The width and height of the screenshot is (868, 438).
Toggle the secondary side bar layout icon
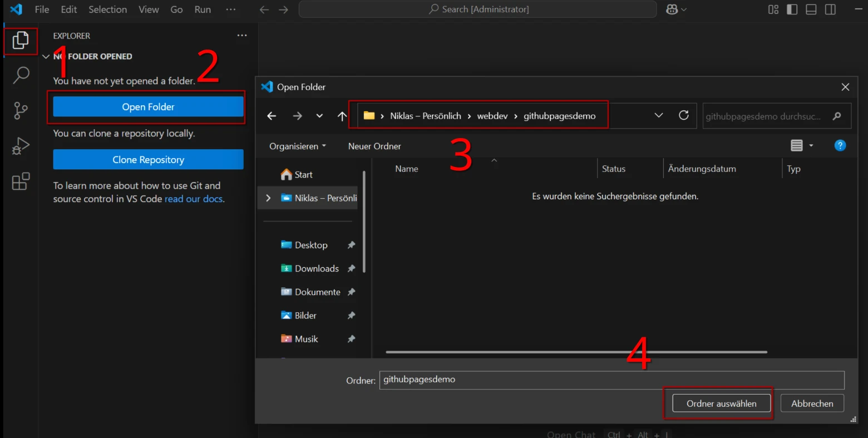coord(830,9)
